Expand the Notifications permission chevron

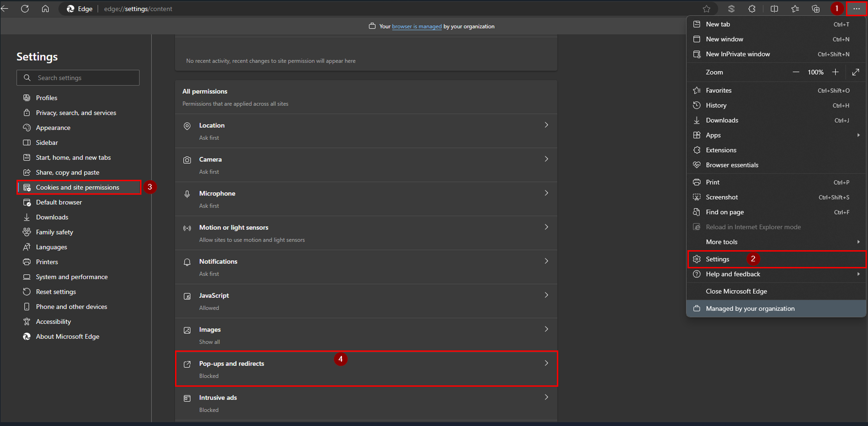(546, 261)
